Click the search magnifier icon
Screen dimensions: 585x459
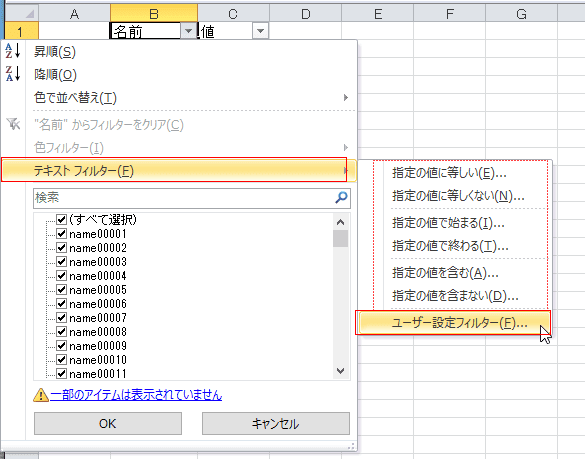(x=341, y=197)
